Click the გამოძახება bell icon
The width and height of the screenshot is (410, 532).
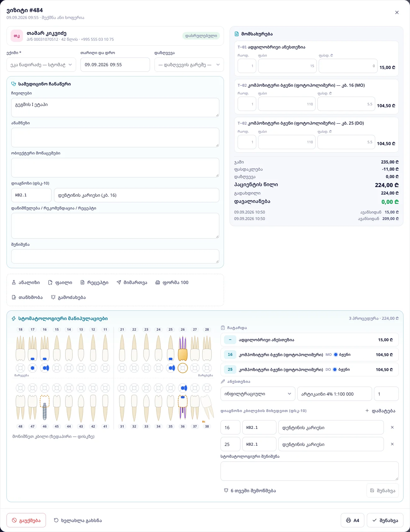[53, 297]
